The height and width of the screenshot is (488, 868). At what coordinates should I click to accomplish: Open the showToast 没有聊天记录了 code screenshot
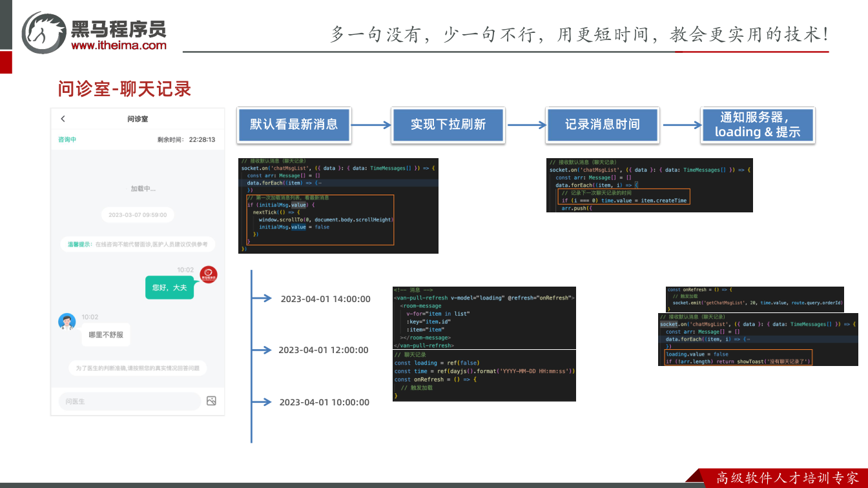pos(759,340)
